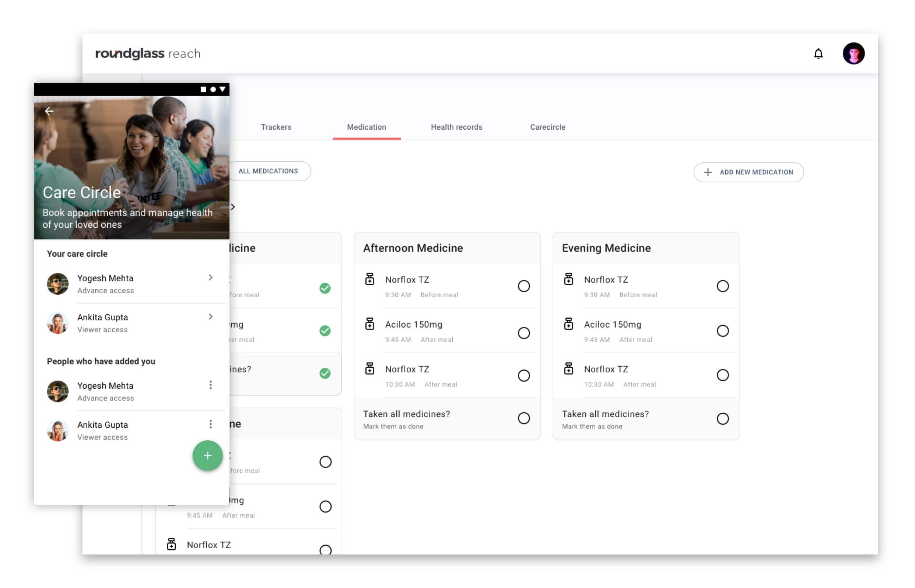Click the next arrow beside the phone panel
The image size is (915, 588).
[x=233, y=207]
